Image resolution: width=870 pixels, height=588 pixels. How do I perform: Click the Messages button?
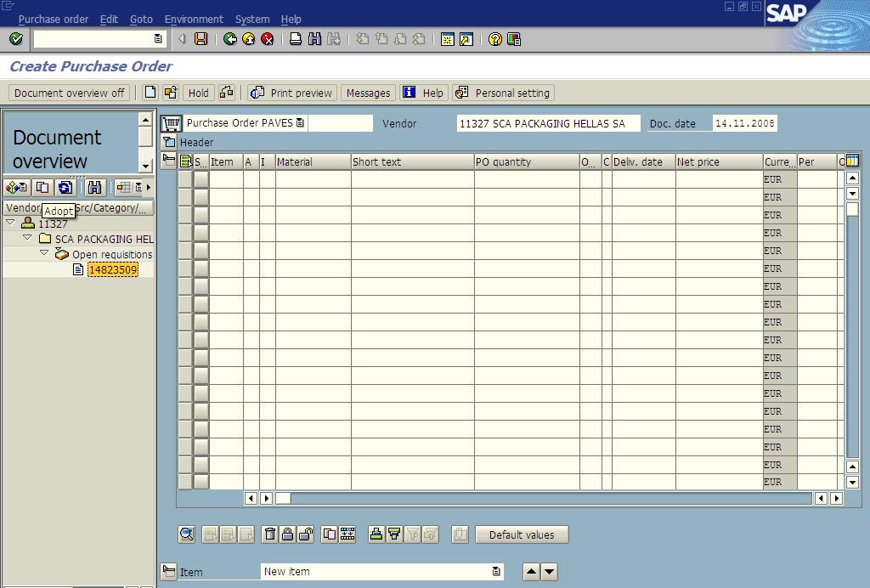368,93
